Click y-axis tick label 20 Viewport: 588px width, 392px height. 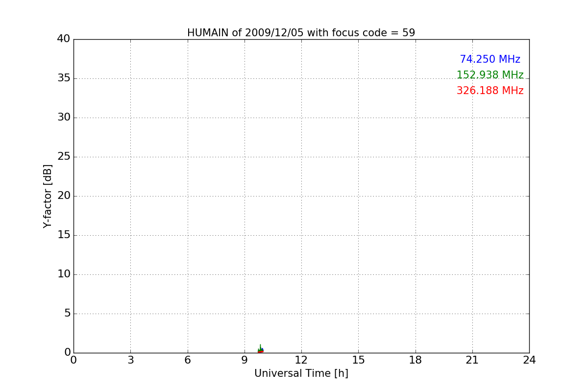pos(64,196)
